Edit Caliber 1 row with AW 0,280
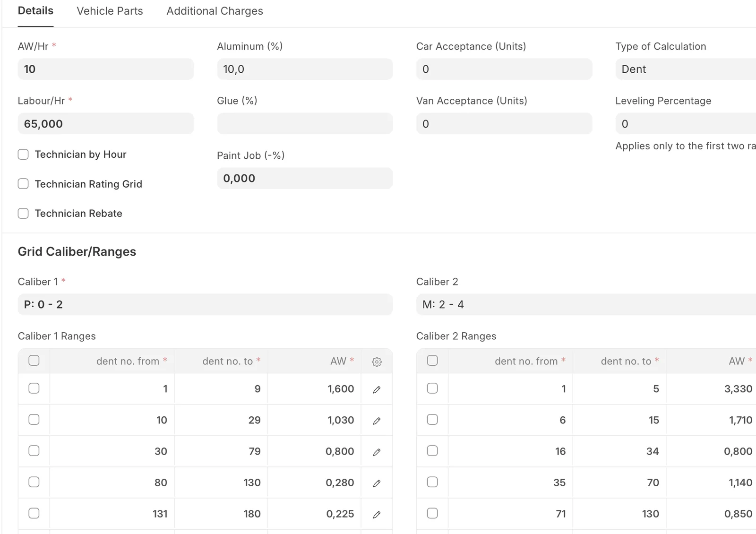Screen dimensions: 756x534 point(377,483)
